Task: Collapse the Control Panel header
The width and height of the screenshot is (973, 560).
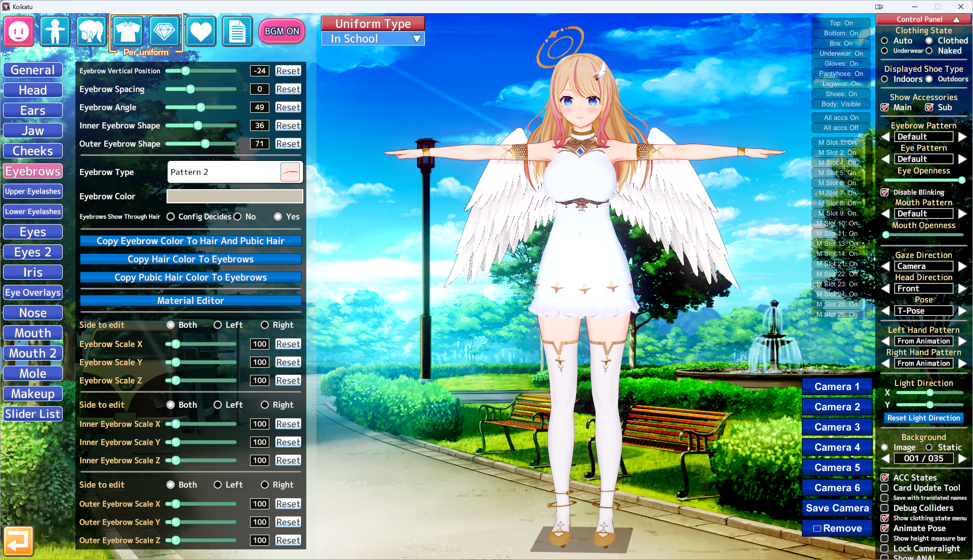Action: click(x=956, y=19)
